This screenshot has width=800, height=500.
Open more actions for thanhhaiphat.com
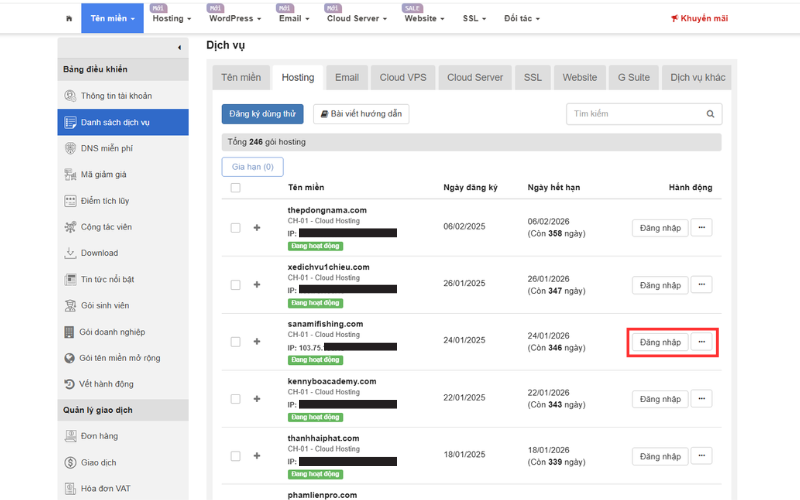pyautogui.click(x=702, y=456)
